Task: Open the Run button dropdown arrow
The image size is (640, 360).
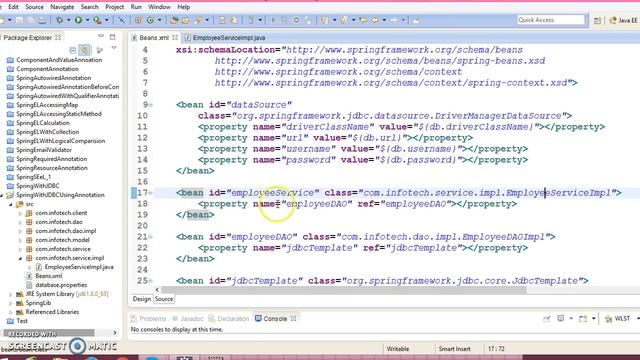Action: click(87, 20)
